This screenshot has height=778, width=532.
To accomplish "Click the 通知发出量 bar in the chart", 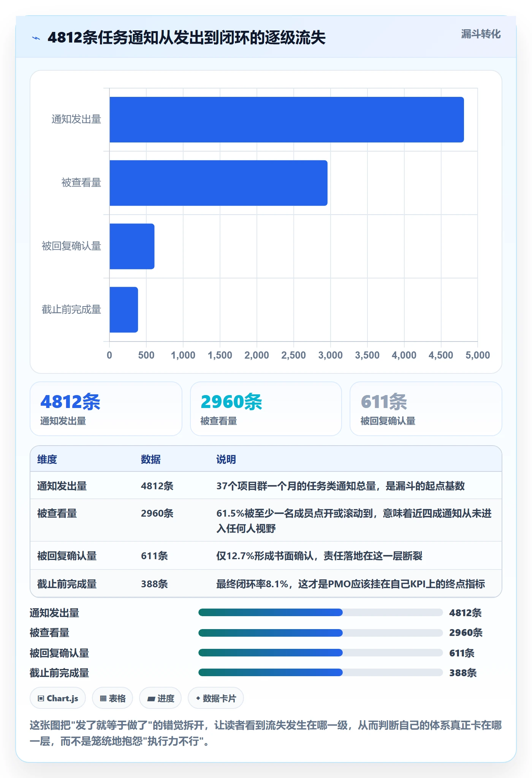I will pos(287,120).
